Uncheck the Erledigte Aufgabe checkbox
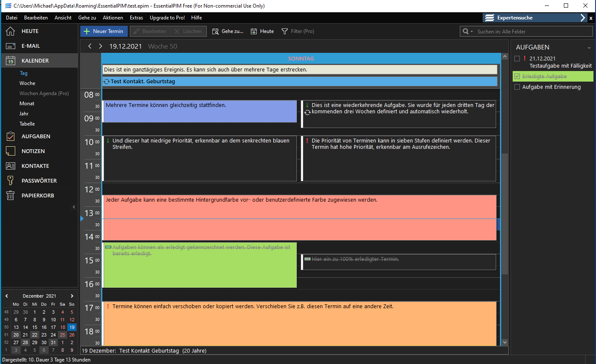This screenshot has width=596, height=364. click(x=517, y=77)
